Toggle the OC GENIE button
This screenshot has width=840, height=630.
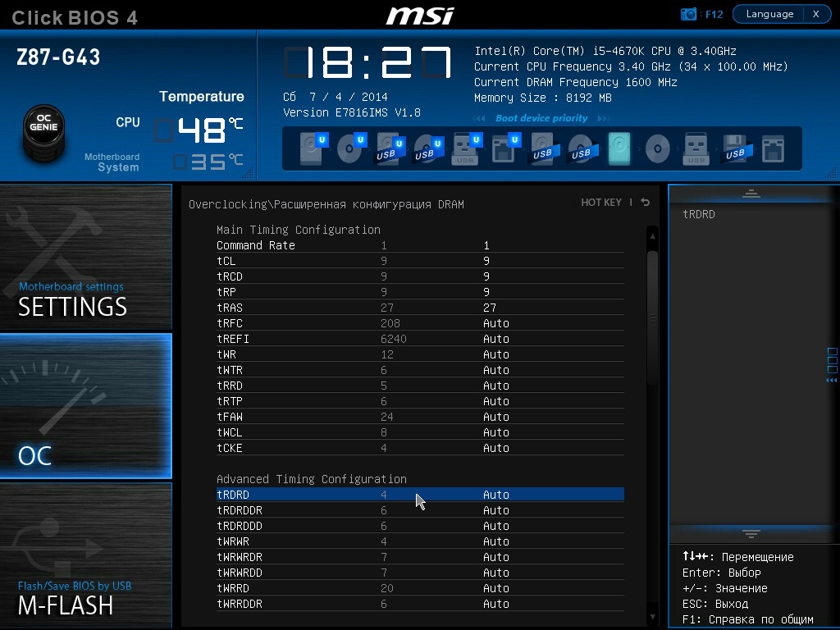[x=44, y=133]
